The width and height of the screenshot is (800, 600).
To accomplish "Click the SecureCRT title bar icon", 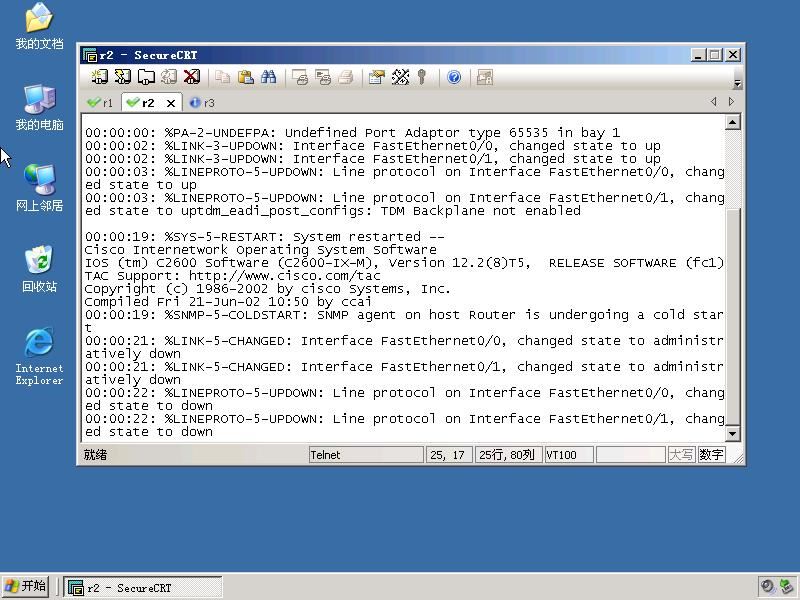I will (x=90, y=55).
